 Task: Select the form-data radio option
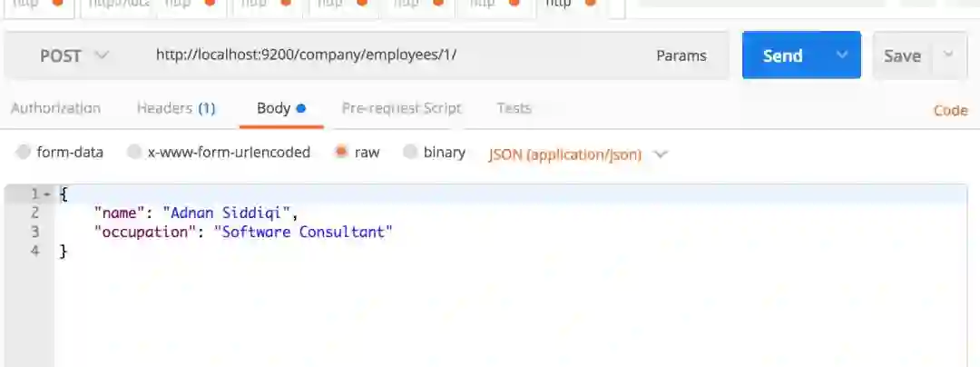pyautogui.click(x=23, y=152)
